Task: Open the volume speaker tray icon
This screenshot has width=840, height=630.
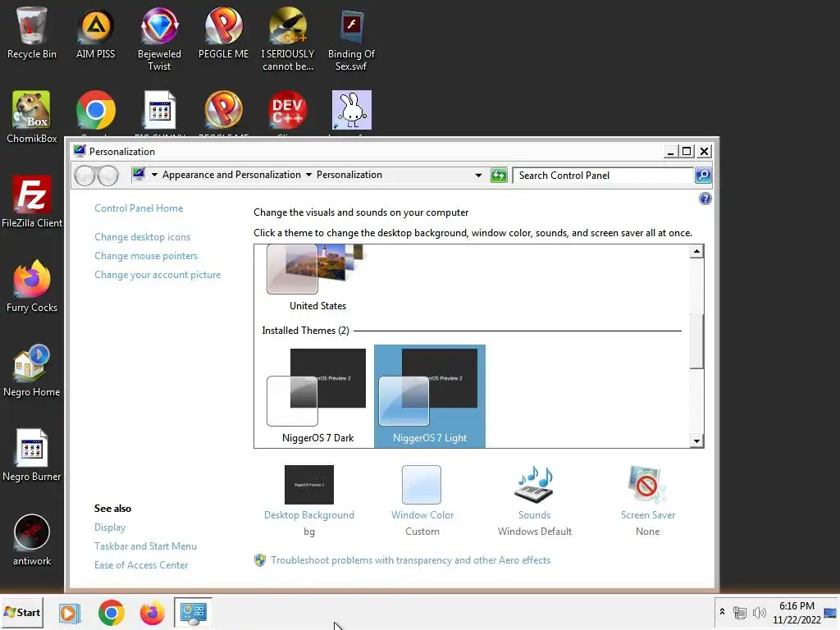Action: click(759, 612)
